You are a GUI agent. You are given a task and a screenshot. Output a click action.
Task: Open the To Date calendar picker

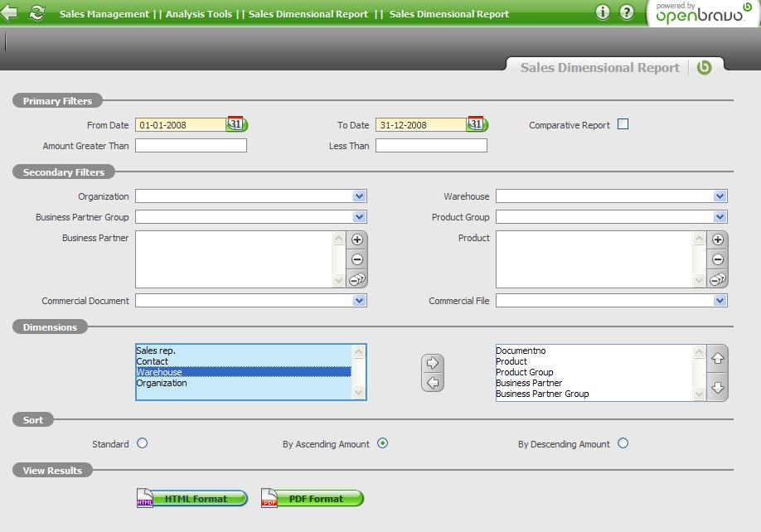477,124
